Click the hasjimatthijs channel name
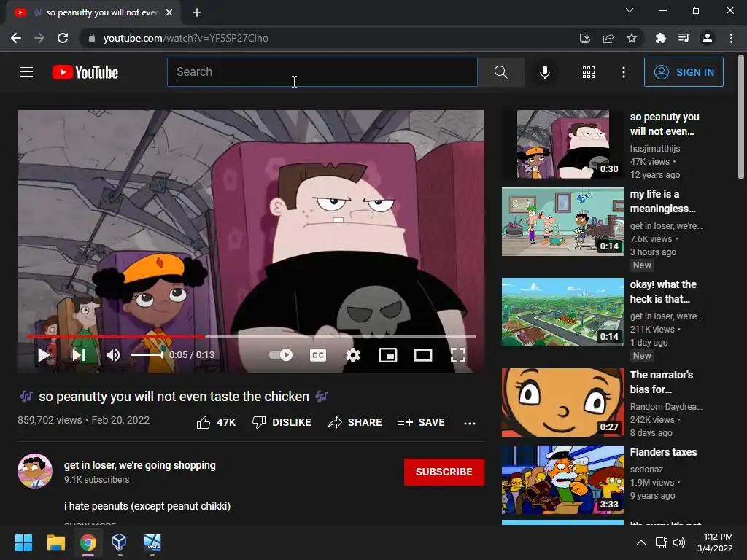 (x=655, y=149)
